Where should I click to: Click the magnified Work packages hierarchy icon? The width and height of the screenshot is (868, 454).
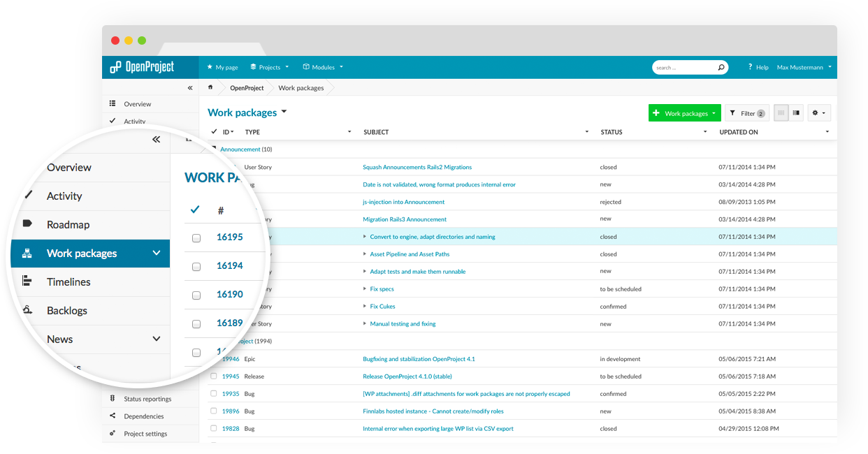(x=27, y=253)
